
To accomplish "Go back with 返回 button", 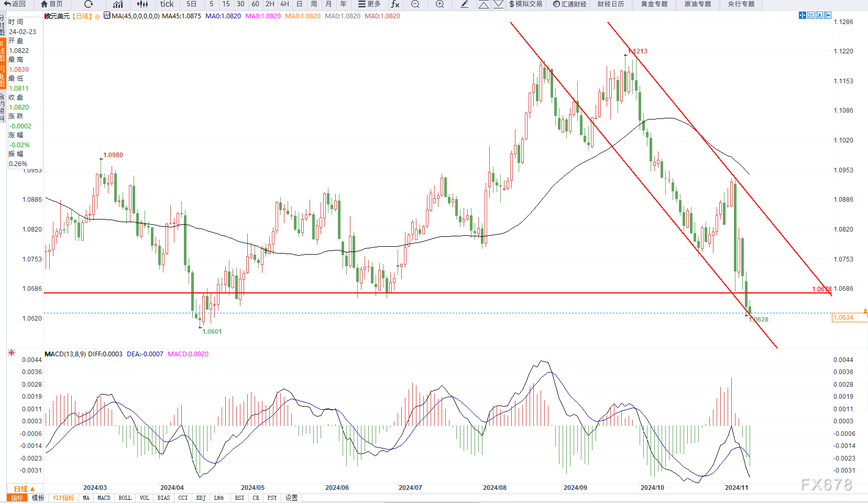I will click(x=15, y=4).
